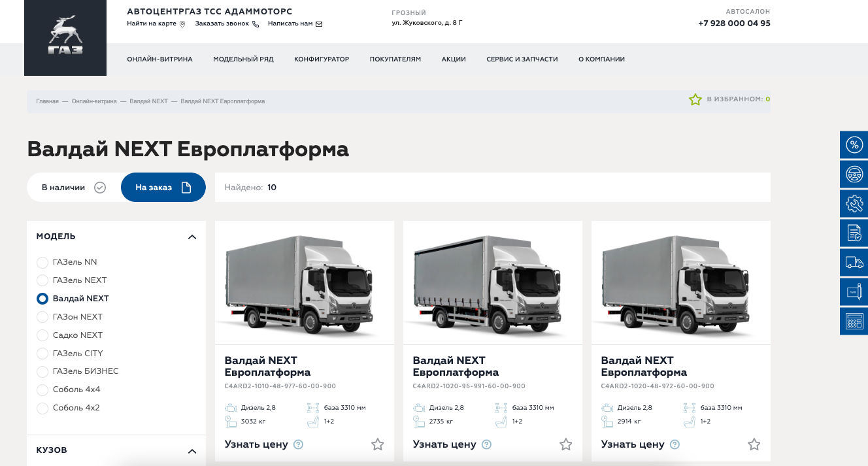
Task: Open the document with shield sidebar icon
Action: point(854,233)
